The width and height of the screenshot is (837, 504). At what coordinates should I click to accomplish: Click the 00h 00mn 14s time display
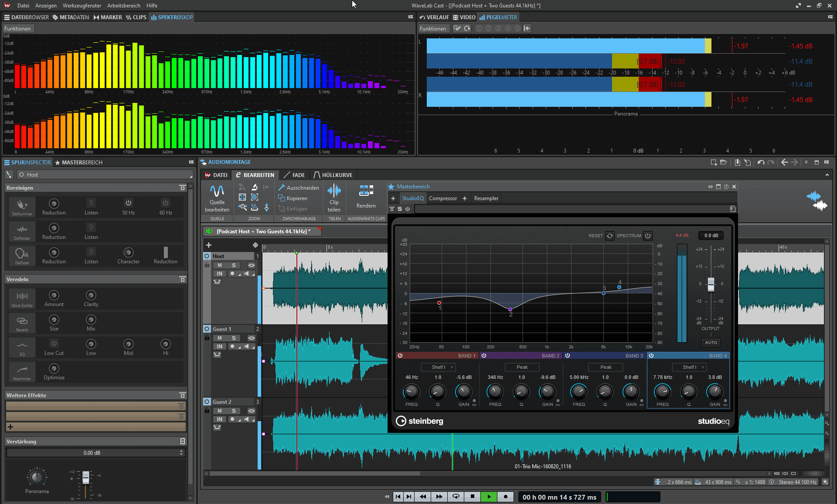(x=559, y=497)
